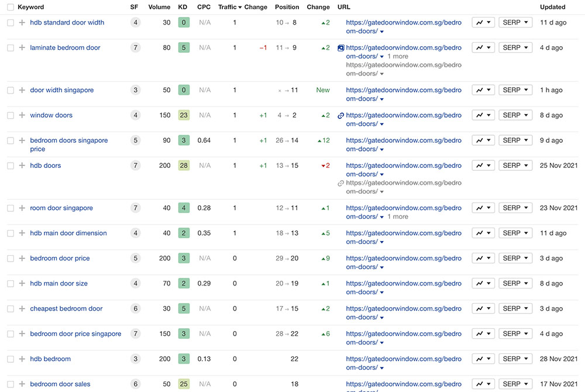Expand '1 more' URLs for 'room door singapore'
585x392 pixels.
point(397,216)
